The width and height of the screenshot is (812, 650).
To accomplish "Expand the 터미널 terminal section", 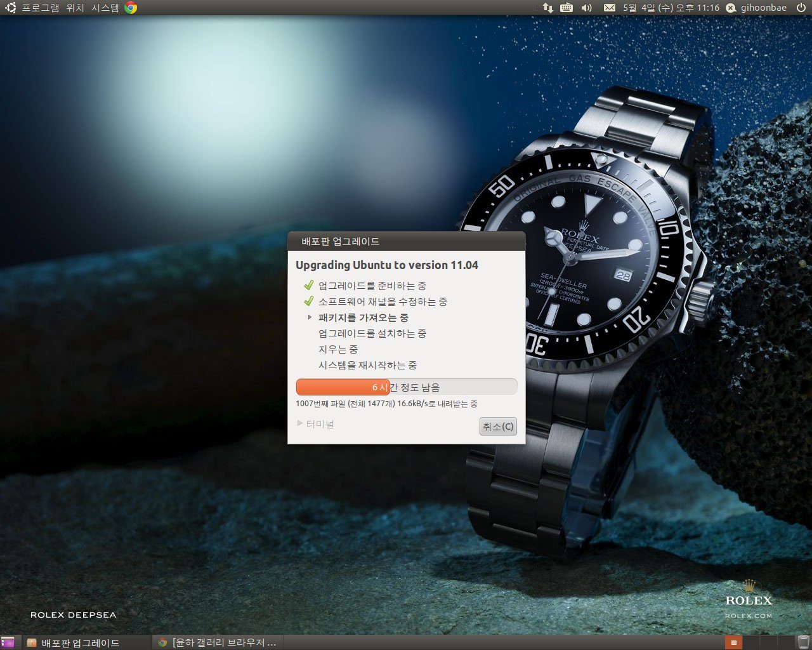I will (316, 424).
